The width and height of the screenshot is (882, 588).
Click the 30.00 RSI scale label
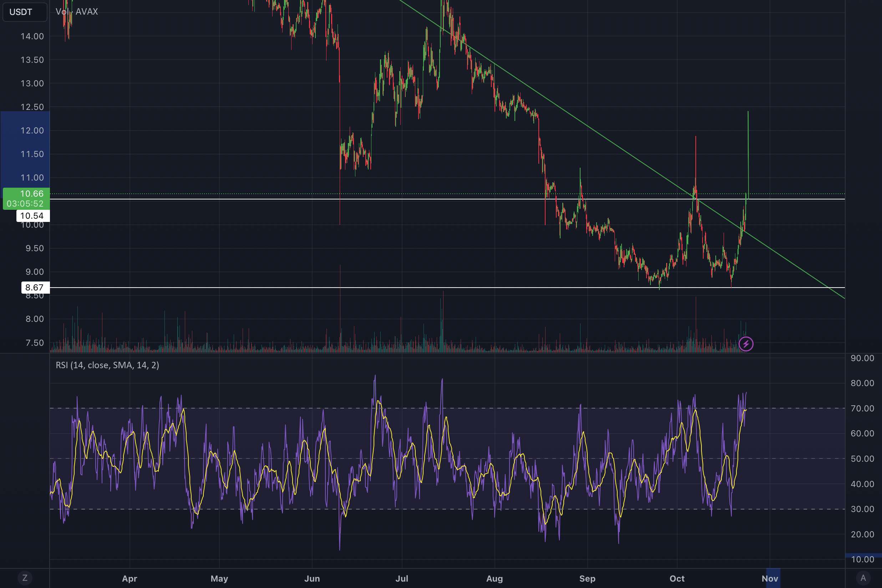862,509
